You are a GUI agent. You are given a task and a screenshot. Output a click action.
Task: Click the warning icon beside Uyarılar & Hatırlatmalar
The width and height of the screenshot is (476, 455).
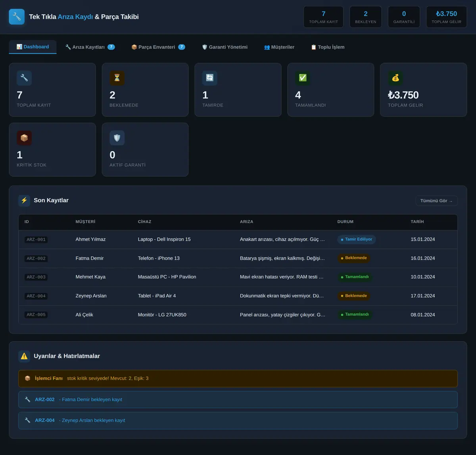pos(24,356)
